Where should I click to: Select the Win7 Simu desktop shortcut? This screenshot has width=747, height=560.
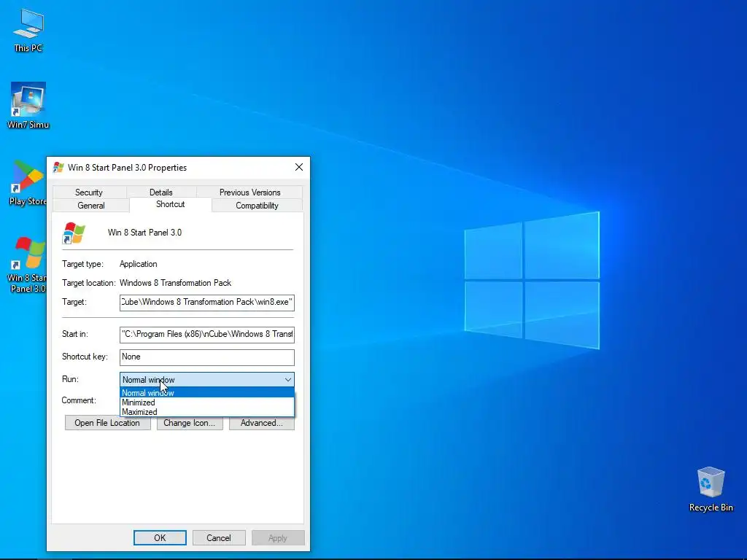pos(28,105)
